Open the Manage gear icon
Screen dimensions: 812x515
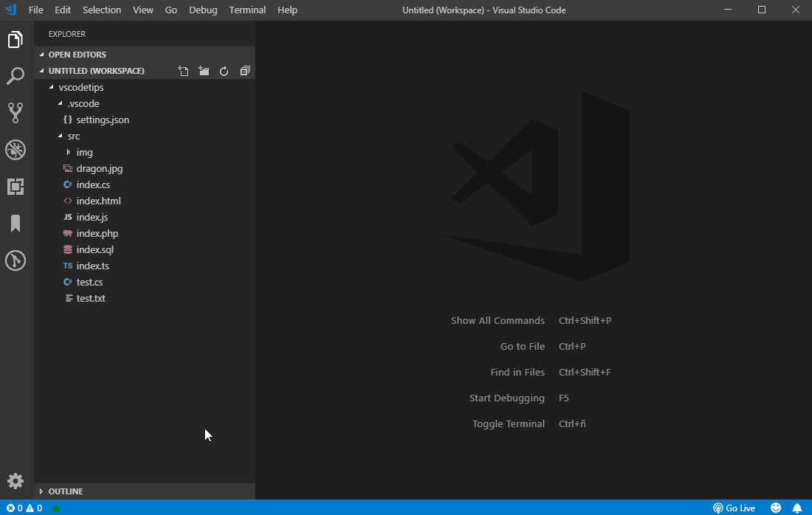coord(15,481)
